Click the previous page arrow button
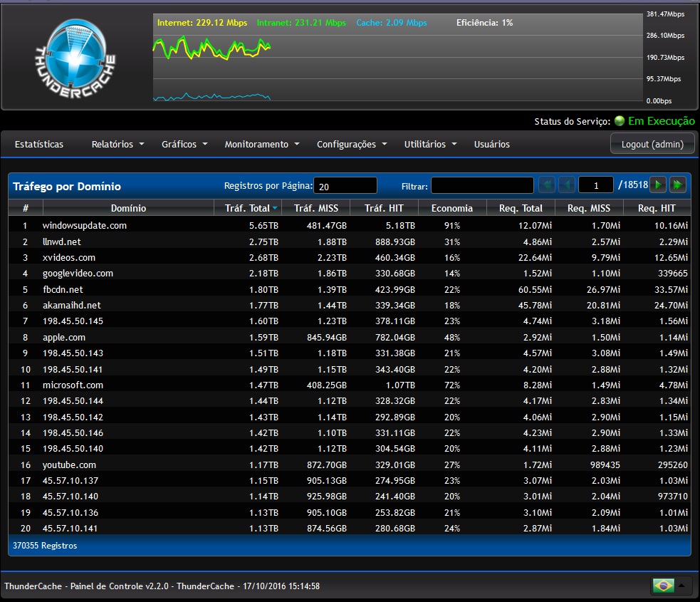The height and width of the screenshot is (602, 700). [566, 185]
